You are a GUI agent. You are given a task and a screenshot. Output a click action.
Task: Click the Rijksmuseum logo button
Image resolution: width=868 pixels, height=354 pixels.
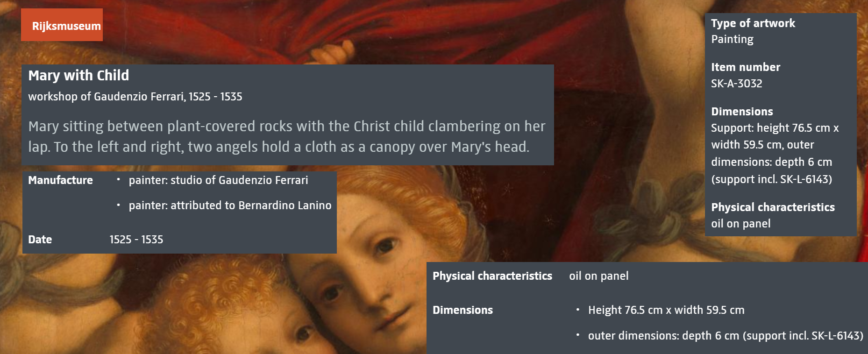pyautogui.click(x=62, y=25)
